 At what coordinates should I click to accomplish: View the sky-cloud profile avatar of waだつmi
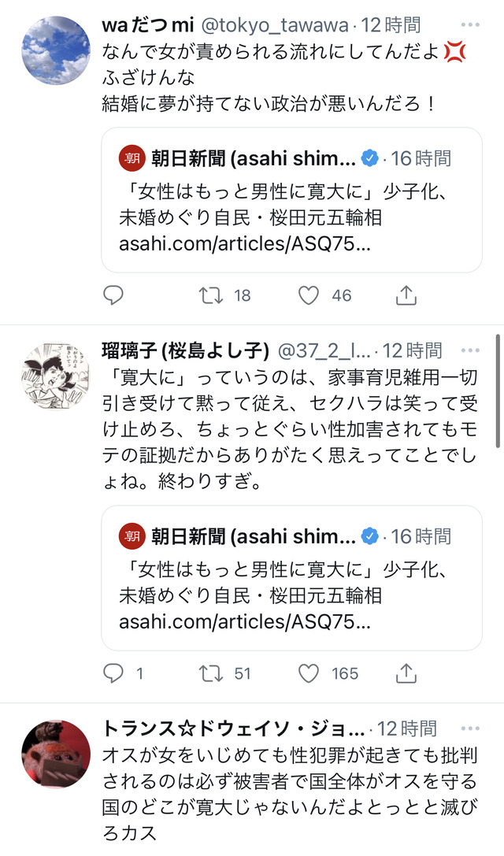tap(56, 50)
